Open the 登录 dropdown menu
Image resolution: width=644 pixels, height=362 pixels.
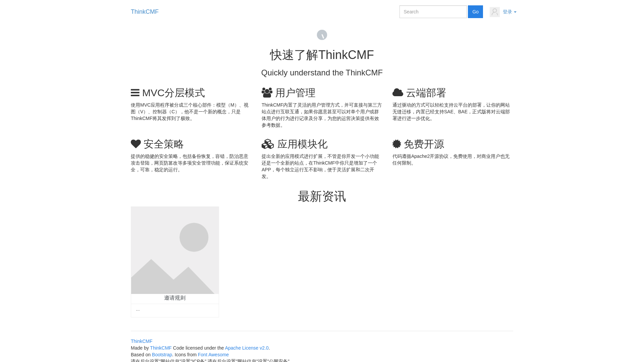click(509, 12)
